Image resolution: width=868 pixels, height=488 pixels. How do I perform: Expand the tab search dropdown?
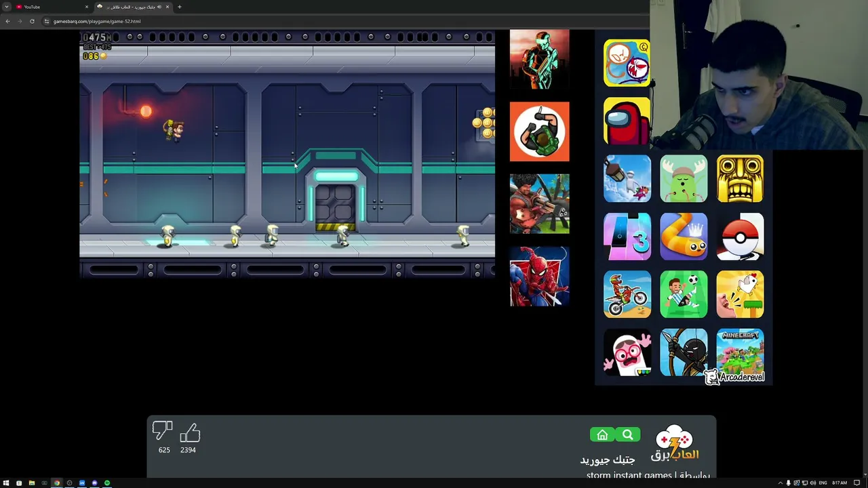point(6,7)
